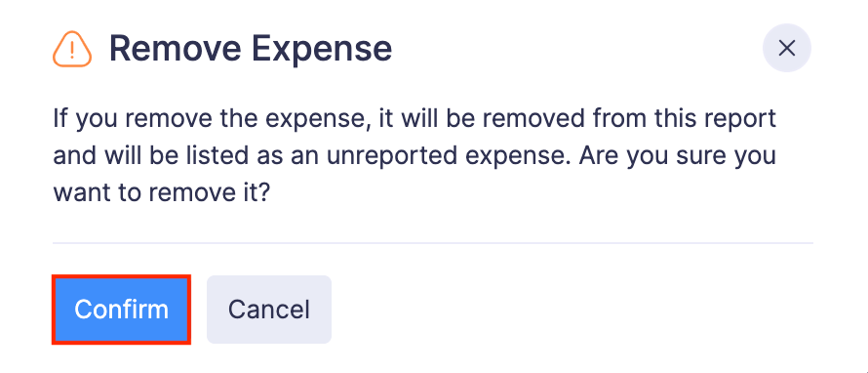This screenshot has height=373, width=868.
Task: Click the exclamation mark alert icon
Action: [x=72, y=50]
